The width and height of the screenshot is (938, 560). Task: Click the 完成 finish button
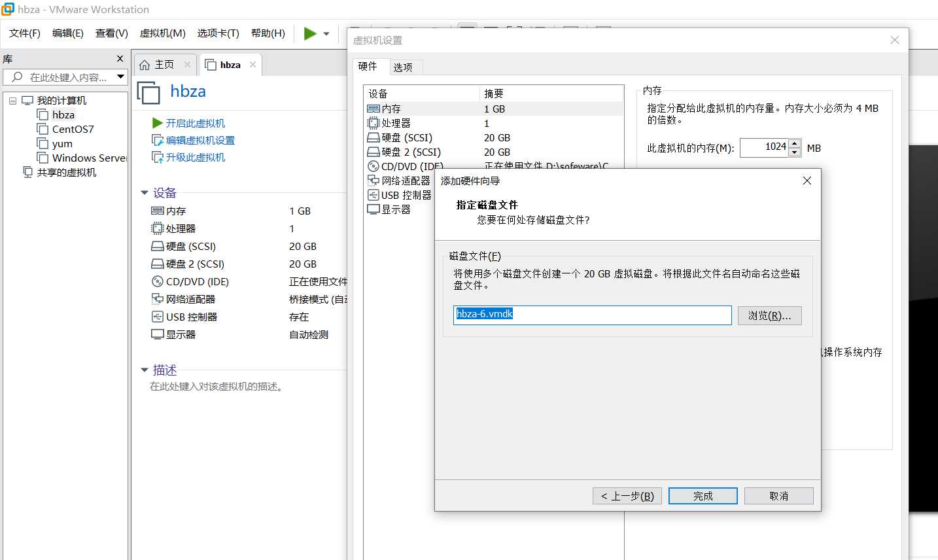tap(703, 496)
